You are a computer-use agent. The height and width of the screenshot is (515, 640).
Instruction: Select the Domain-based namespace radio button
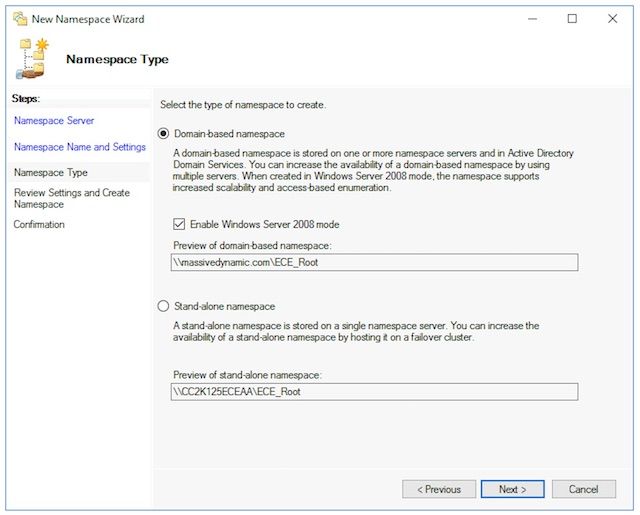[163, 133]
